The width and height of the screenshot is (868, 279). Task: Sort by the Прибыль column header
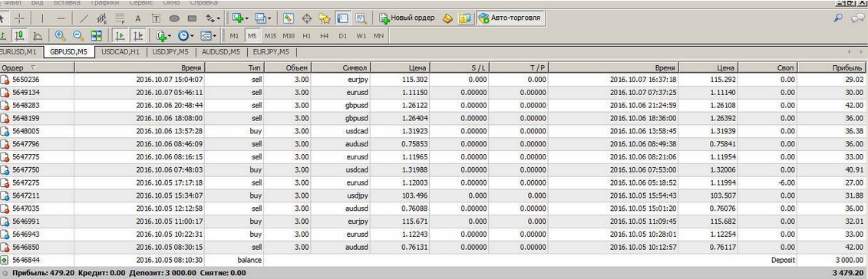(831, 67)
